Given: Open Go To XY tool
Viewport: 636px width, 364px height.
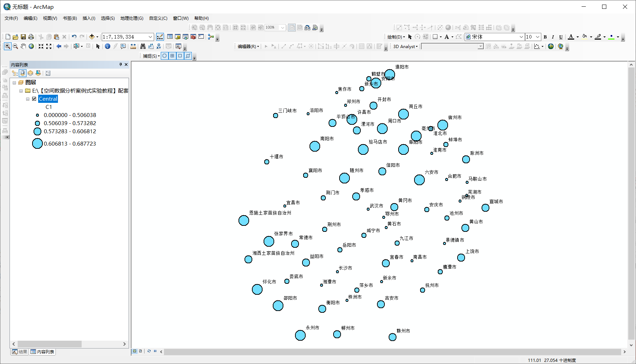Looking at the screenshot, I should 159,46.
